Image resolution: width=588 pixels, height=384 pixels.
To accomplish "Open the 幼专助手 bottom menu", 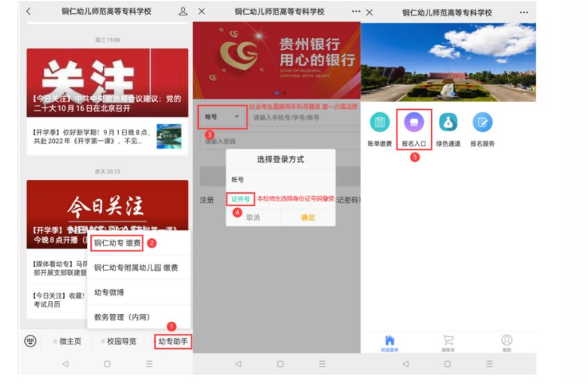I will tap(172, 342).
